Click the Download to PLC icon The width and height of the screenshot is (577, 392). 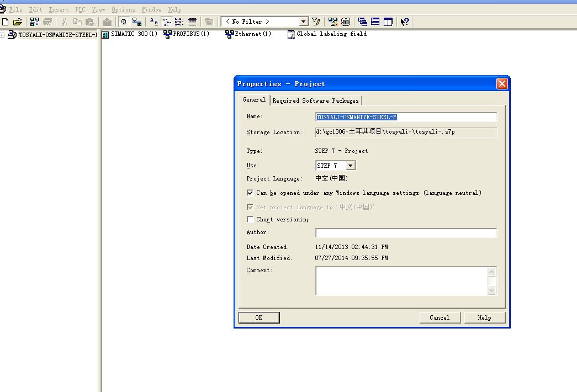107,22
